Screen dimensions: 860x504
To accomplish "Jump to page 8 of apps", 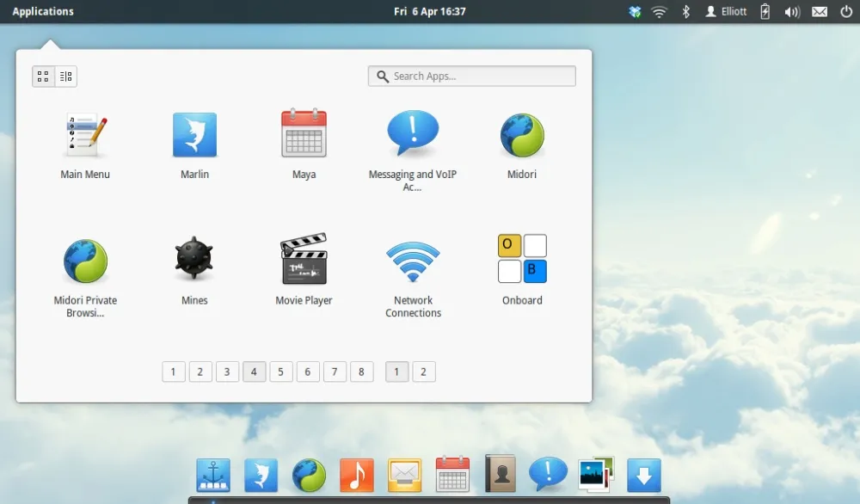I will 362,372.
